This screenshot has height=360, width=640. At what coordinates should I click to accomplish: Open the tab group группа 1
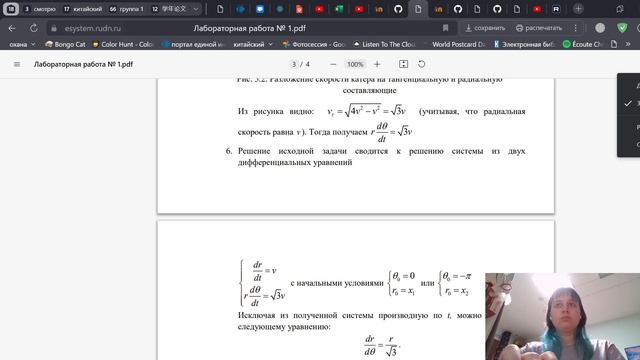pyautogui.click(x=127, y=9)
